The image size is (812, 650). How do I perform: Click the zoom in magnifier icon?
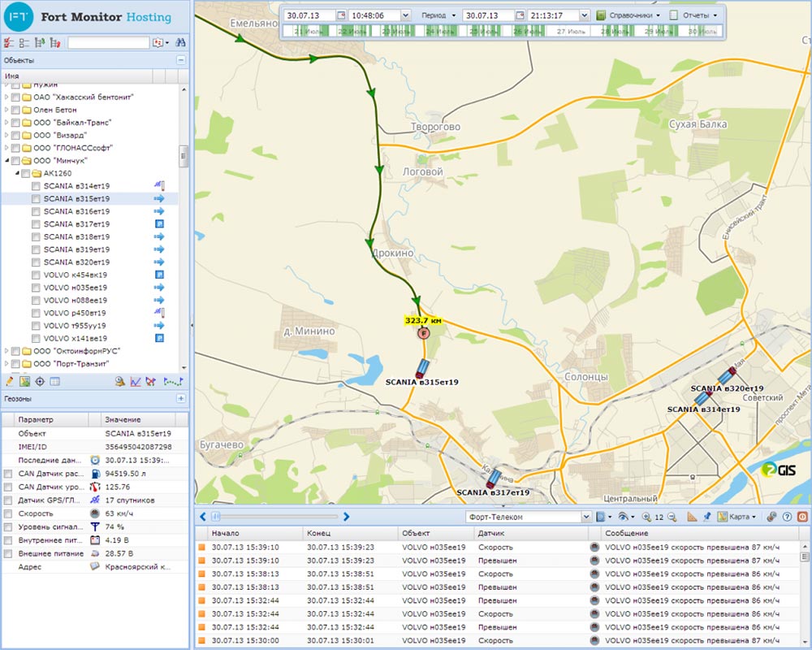pos(646,517)
